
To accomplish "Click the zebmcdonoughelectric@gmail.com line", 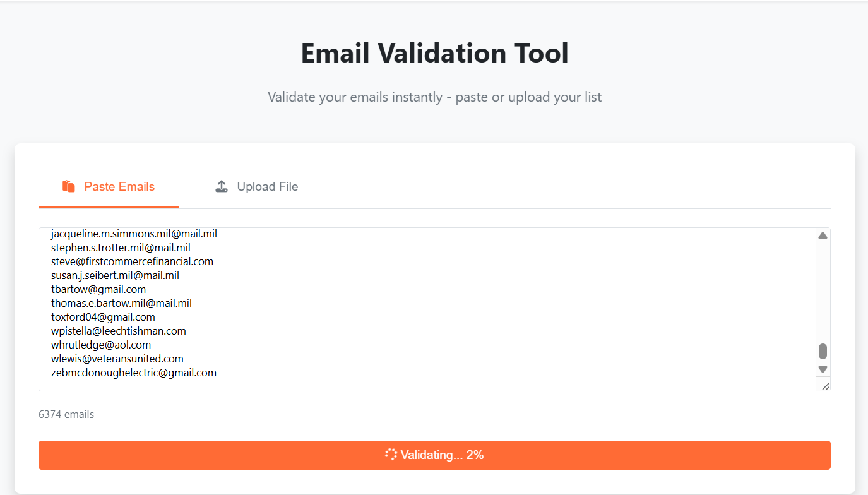I will click(134, 373).
